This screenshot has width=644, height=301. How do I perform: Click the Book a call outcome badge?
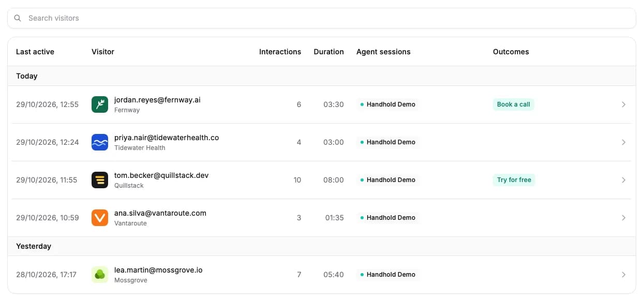514,104
